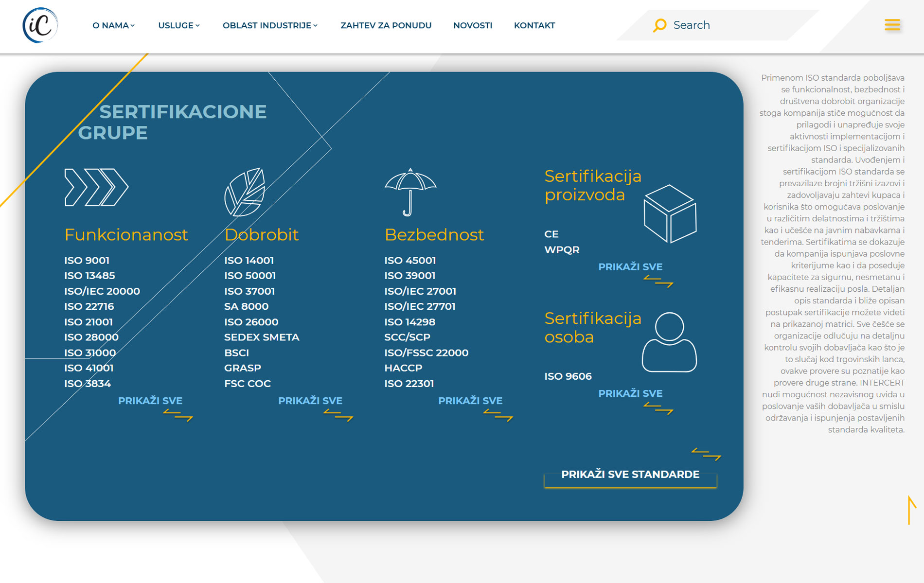924x583 pixels.
Task: Select ISO/IEC 27001 standard
Action: [420, 291]
